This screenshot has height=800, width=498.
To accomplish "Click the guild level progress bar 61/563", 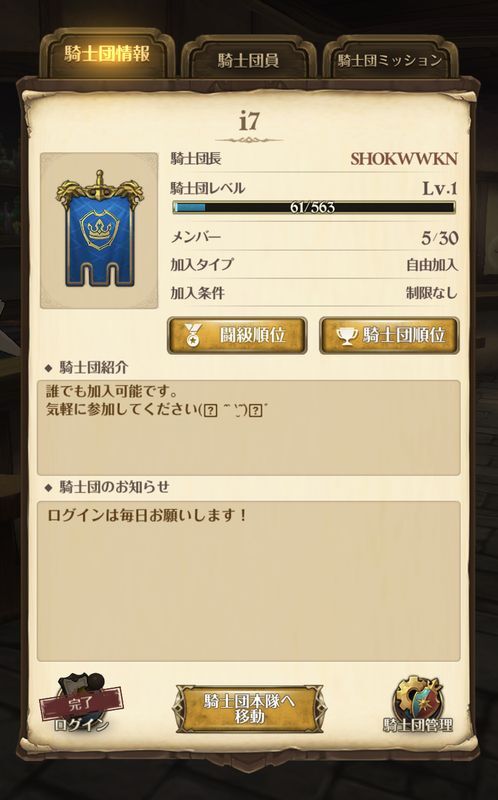I will pos(314,207).
